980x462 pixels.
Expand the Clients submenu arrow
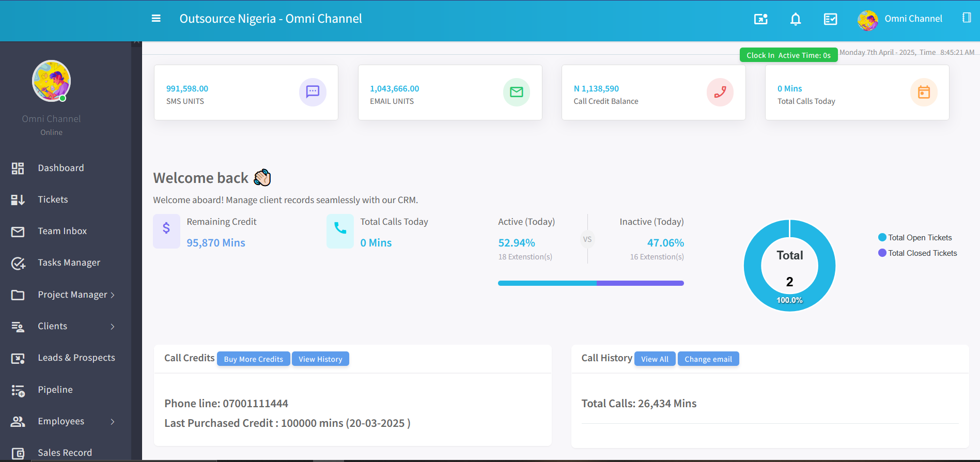click(113, 327)
